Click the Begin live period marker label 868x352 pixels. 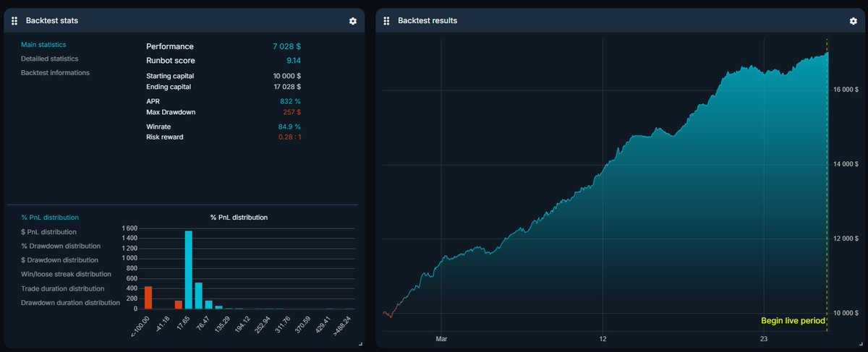(793, 320)
